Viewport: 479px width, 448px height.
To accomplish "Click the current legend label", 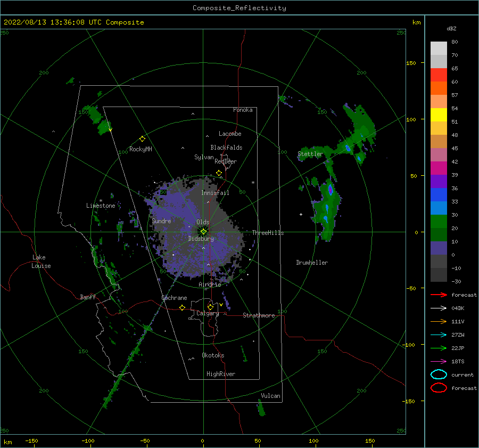I will click(x=463, y=374).
